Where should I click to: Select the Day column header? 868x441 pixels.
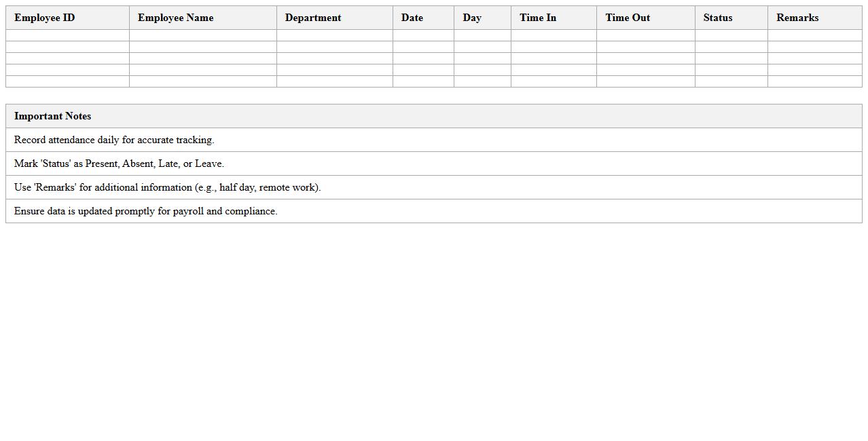click(x=472, y=18)
